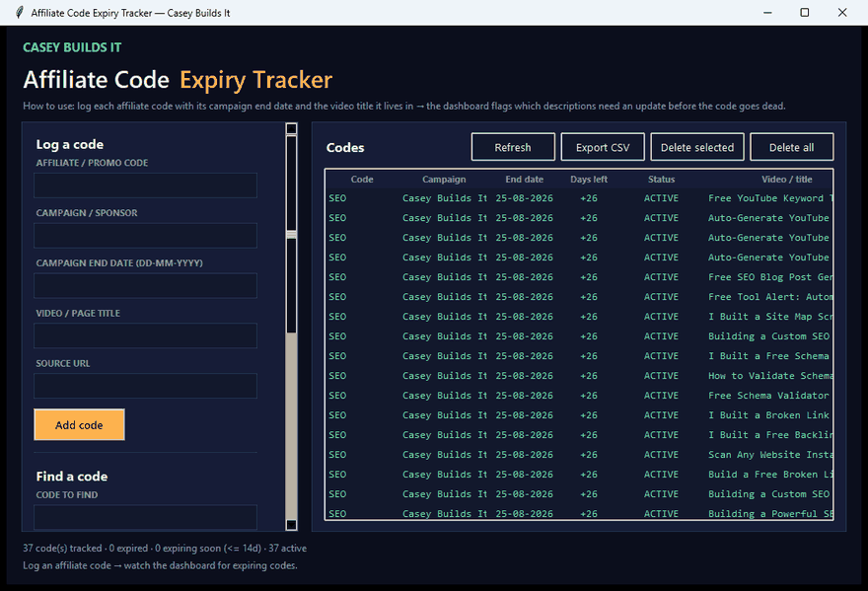This screenshot has height=591, width=868.
Task: Focus the Video / Page Title field
Action: tap(146, 335)
